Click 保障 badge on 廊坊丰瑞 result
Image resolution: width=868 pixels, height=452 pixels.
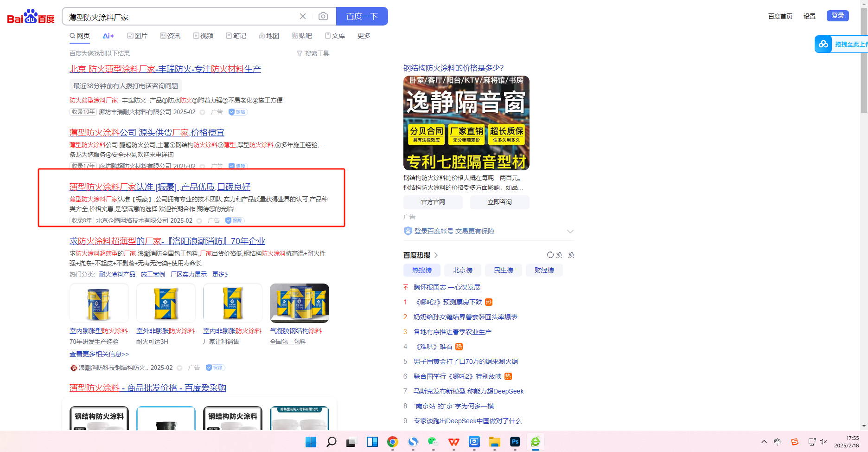coord(238,112)
